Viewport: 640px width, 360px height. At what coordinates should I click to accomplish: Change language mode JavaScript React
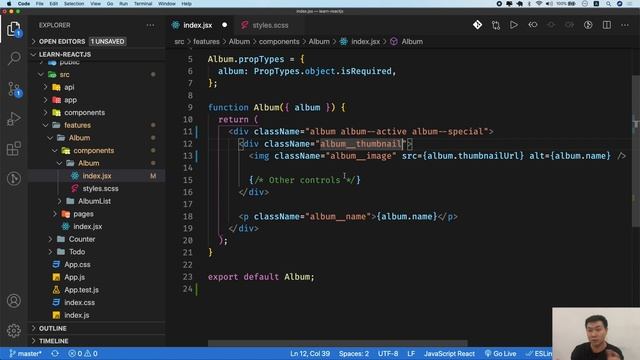pos(449,353)
